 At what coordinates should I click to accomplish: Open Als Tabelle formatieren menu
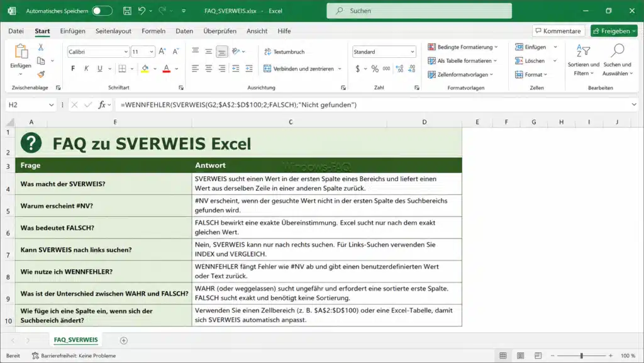point(462,61)
